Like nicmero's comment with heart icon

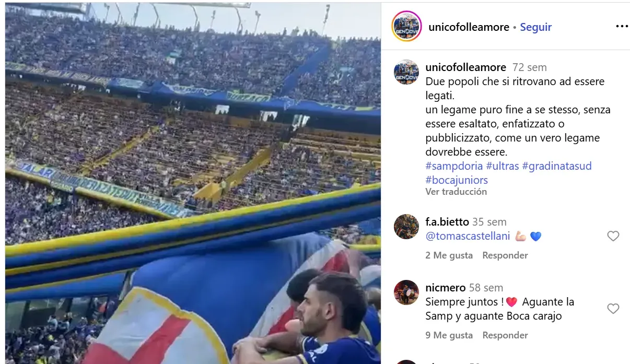tap(613, 309)
